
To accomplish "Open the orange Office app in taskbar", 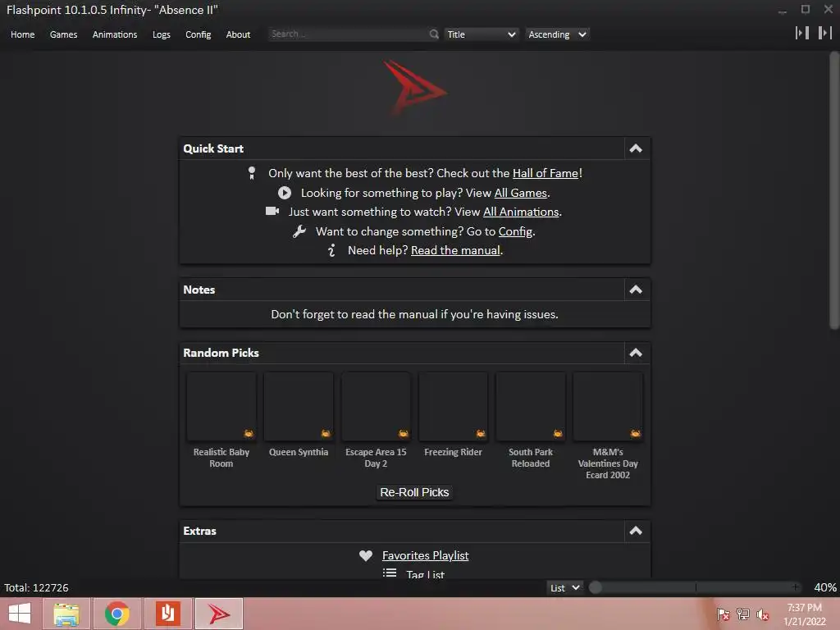I will 167,614.
